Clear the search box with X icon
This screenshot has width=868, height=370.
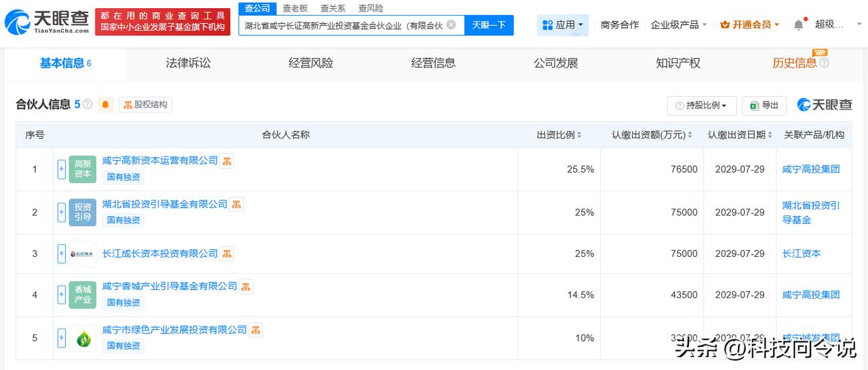click(x=452, y=25)
